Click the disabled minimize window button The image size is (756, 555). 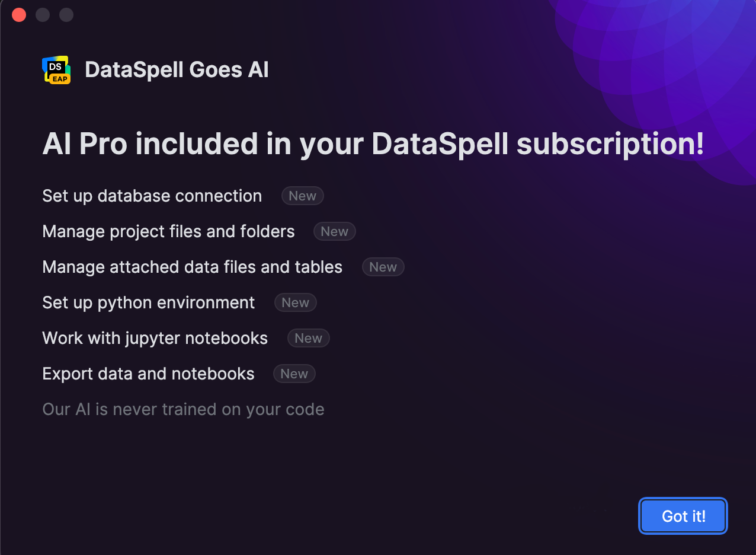43,15
